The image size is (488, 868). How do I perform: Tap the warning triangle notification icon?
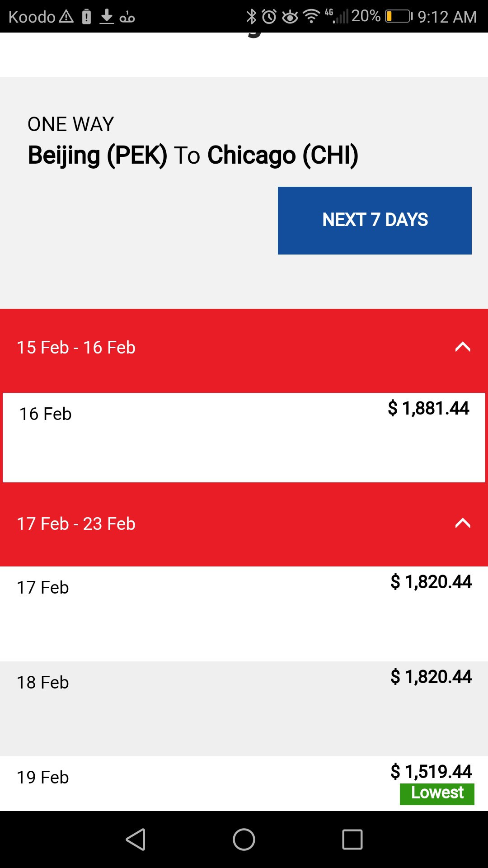point(66,17)
